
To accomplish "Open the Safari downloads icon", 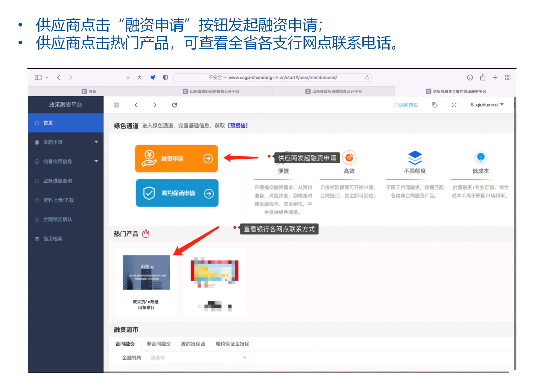I will (470, 77).
